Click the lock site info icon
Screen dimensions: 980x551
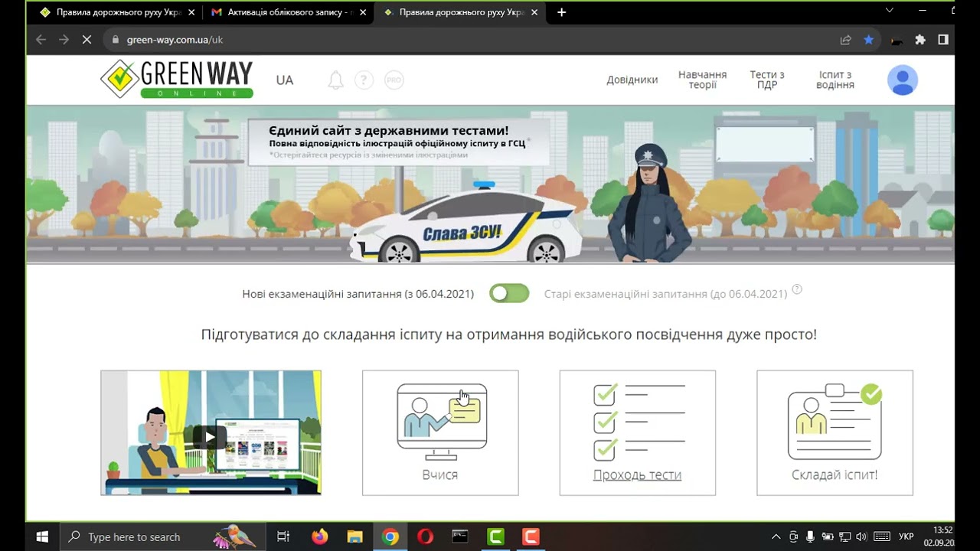click(116, 40)
